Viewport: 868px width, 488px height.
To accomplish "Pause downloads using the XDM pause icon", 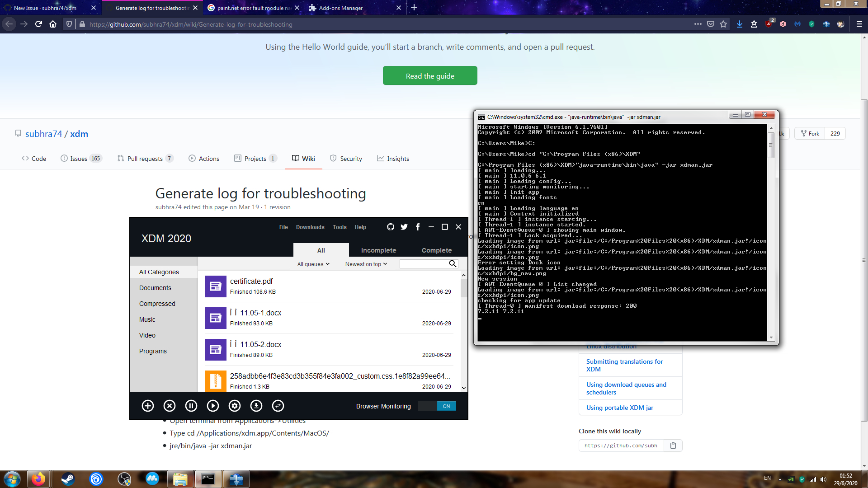I will click(x=191, y=406).
